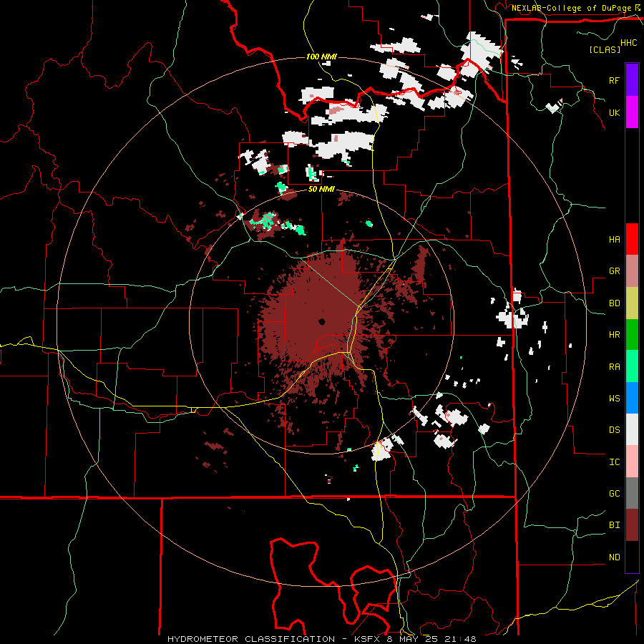The width and height of the screenshot is (644, 644).
Task: Click the ND legend label
Action: 614,557
